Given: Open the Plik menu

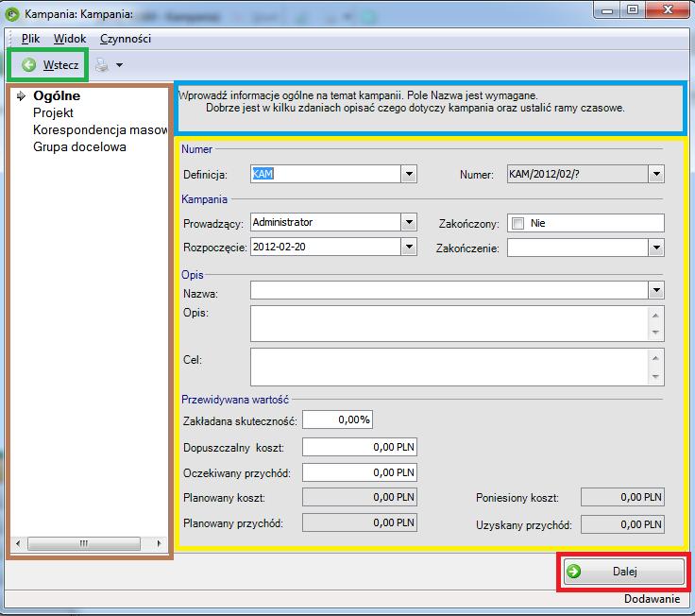Looking at the screenshot, I should (x=30, y=39).
